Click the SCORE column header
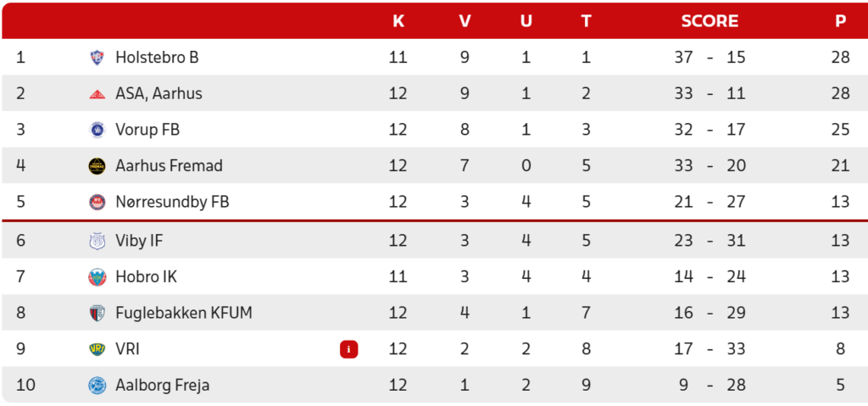 [x=709, y=21]
